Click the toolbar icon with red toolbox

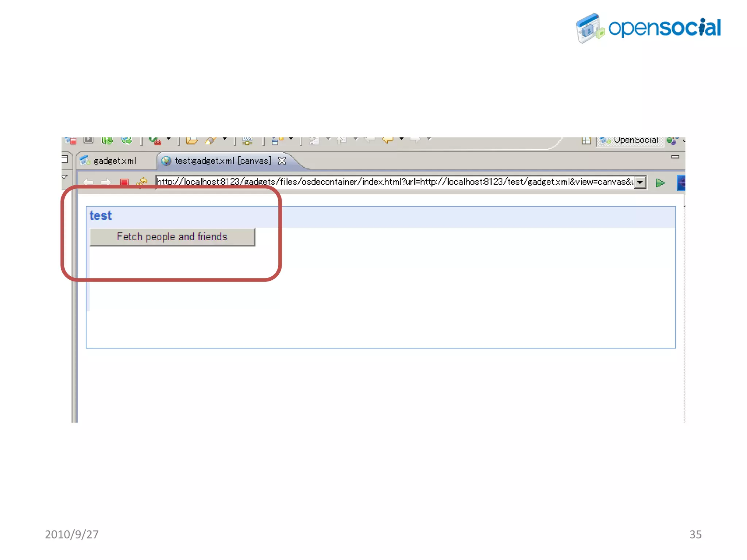click(x=155, y=140)
